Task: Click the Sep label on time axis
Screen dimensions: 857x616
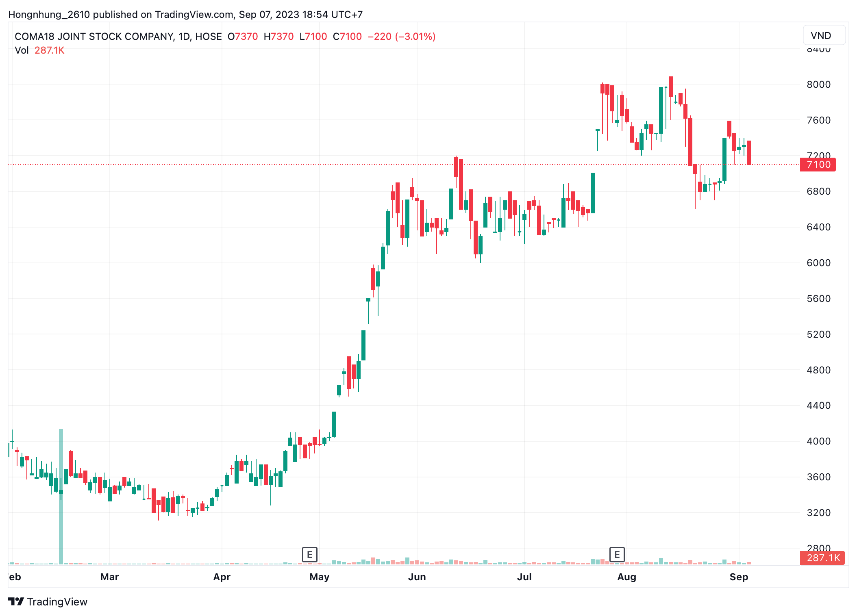Action: (739, 577)
